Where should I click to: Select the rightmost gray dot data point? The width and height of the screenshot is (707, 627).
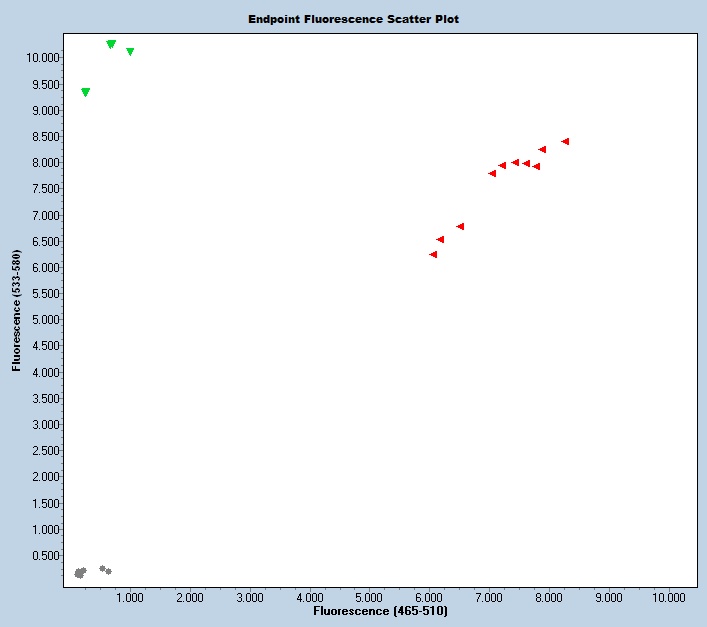[108, 571]
